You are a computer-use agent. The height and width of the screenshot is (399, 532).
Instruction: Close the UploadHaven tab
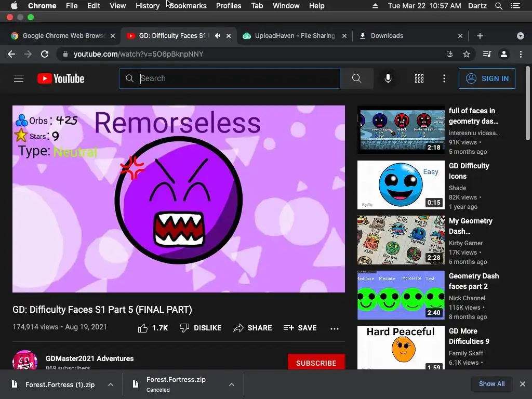[x=344, y=36]
